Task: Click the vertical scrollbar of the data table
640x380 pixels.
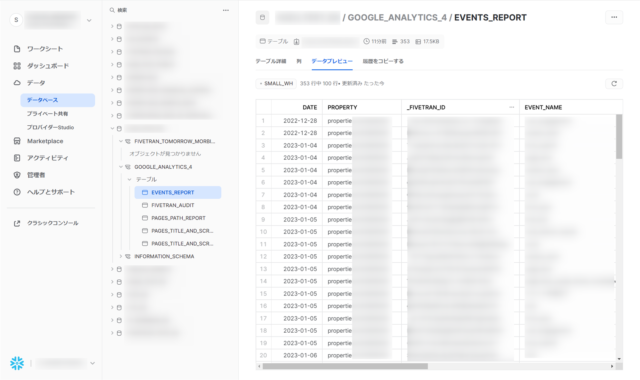Action: (619, 137)
